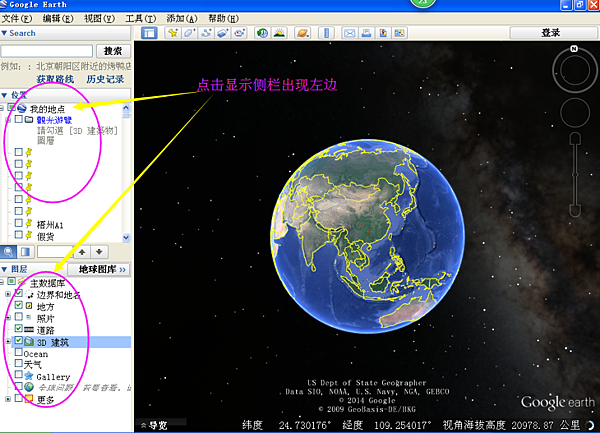This screenshot has height=433, width=600.
Task: Add an image overlay from the toolbar
Action: pos(223,33)
